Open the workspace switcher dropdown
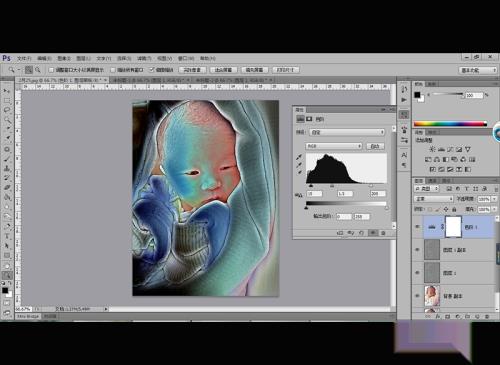The width and height of the screenshot is (500, 365). pos(478,70)
